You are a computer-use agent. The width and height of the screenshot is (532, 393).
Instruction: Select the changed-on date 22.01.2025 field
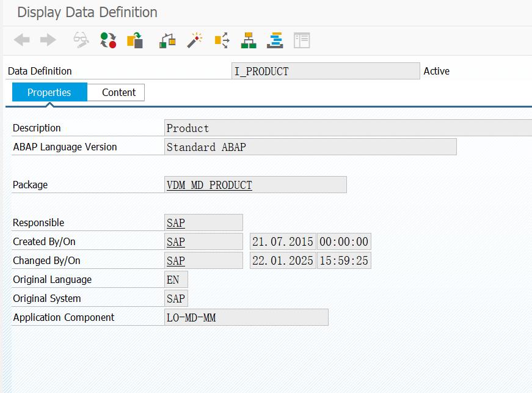pos(282,260)
